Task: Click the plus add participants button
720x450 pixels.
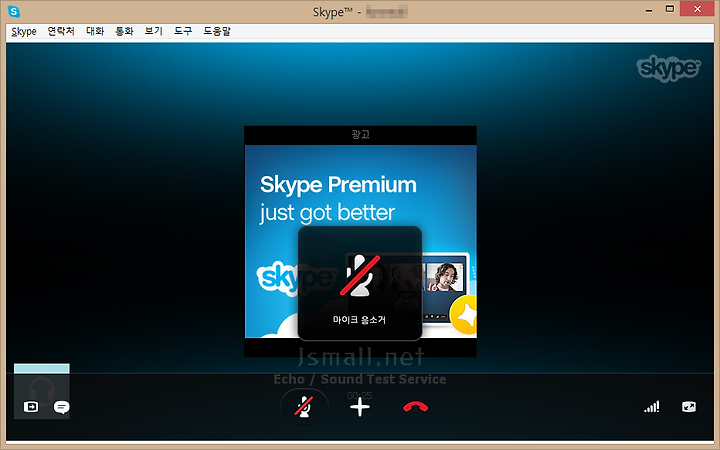Action: (360, 407)
